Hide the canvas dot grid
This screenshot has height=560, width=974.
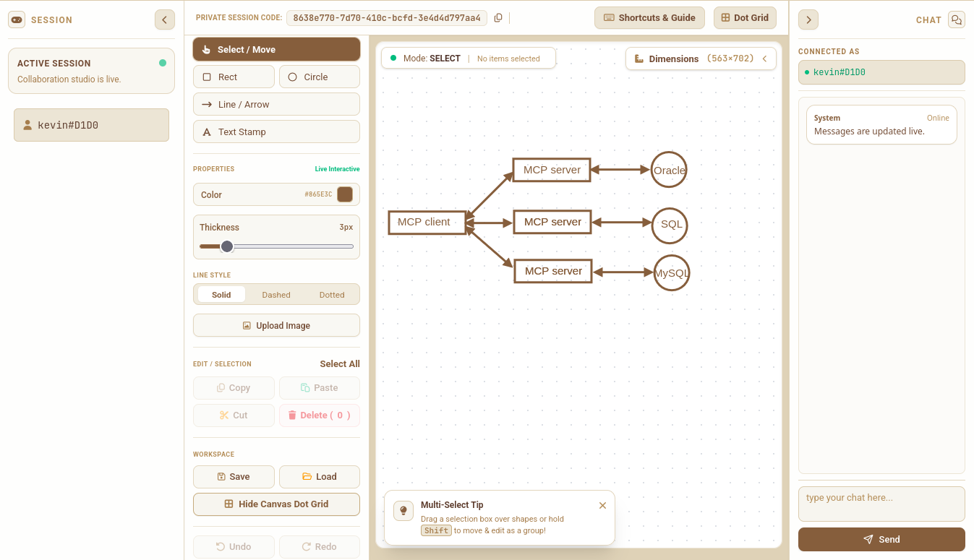tap(276, 504)
